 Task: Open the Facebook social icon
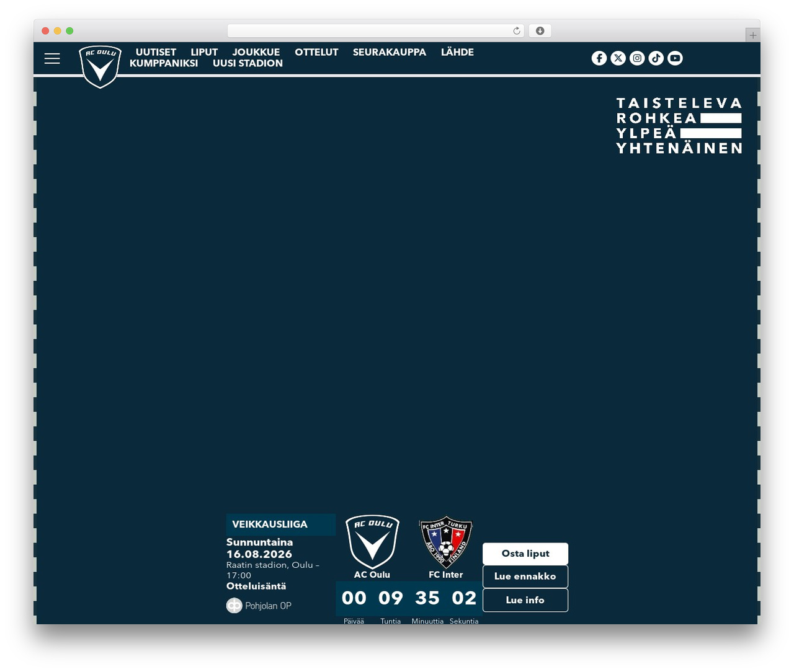click(x=599, y=58)
